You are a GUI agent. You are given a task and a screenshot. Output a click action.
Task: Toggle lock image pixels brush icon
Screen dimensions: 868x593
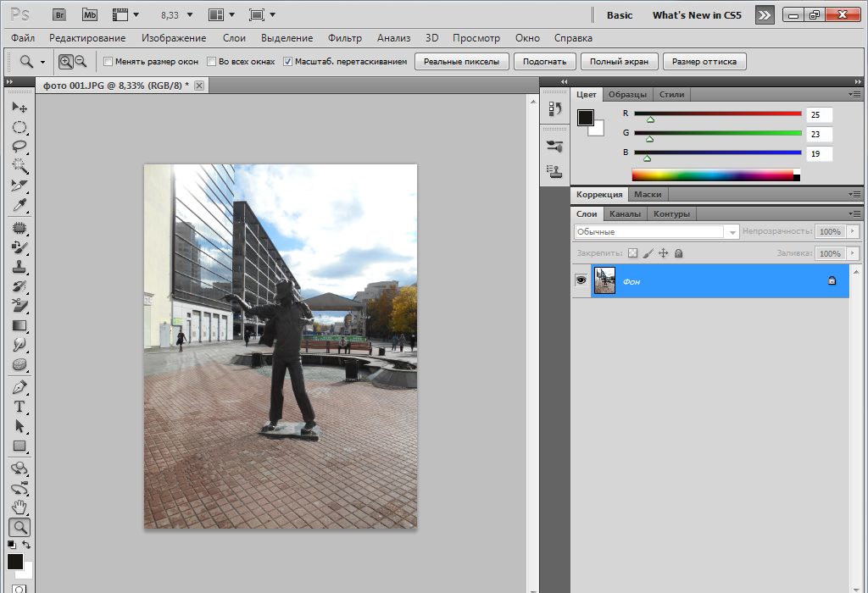pos(648,253)
